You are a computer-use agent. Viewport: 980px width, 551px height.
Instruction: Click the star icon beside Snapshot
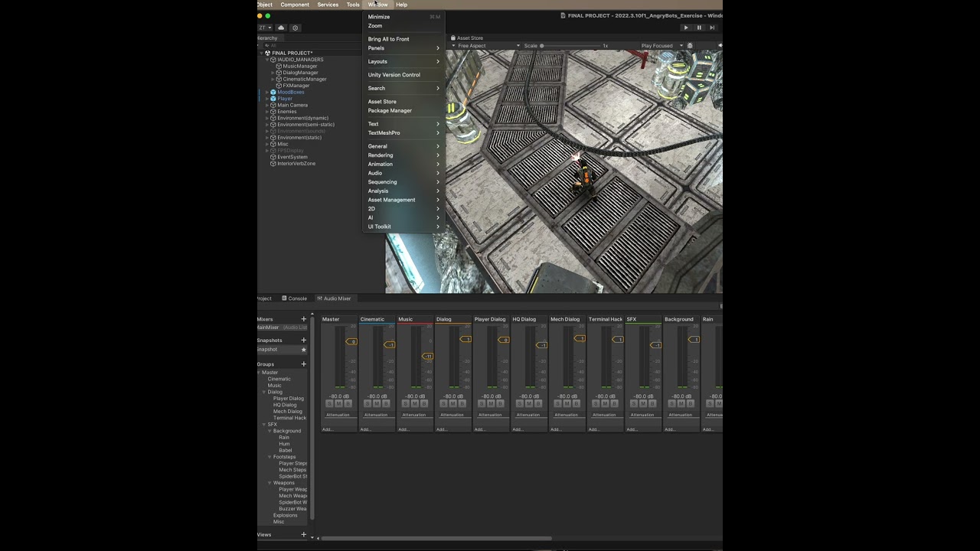click(303, 350)
